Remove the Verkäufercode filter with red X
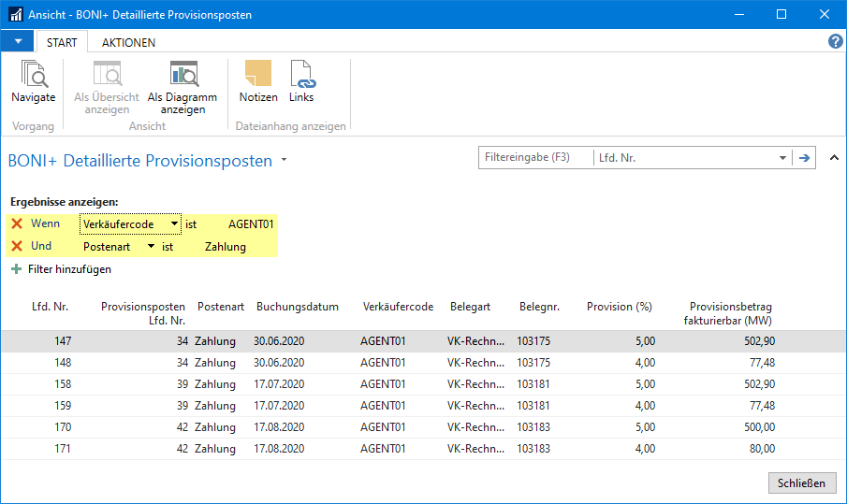The image size is (847, 504). pos(17,224)
